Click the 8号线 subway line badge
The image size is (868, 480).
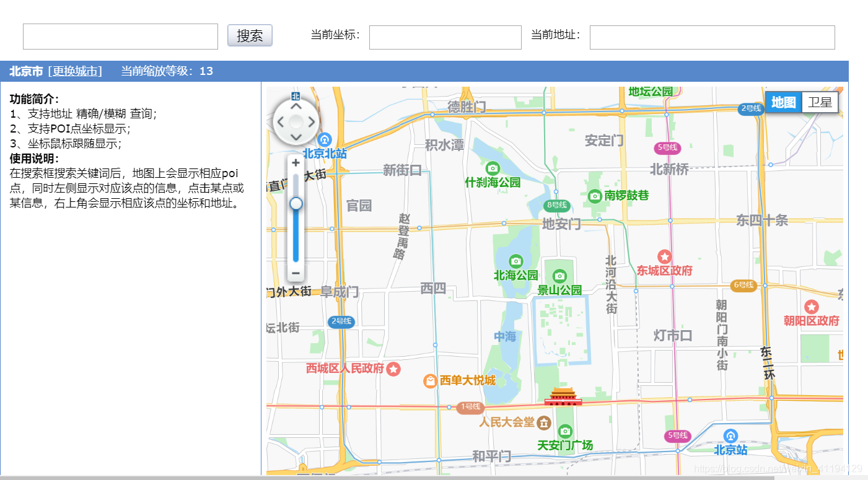point(556,205)
